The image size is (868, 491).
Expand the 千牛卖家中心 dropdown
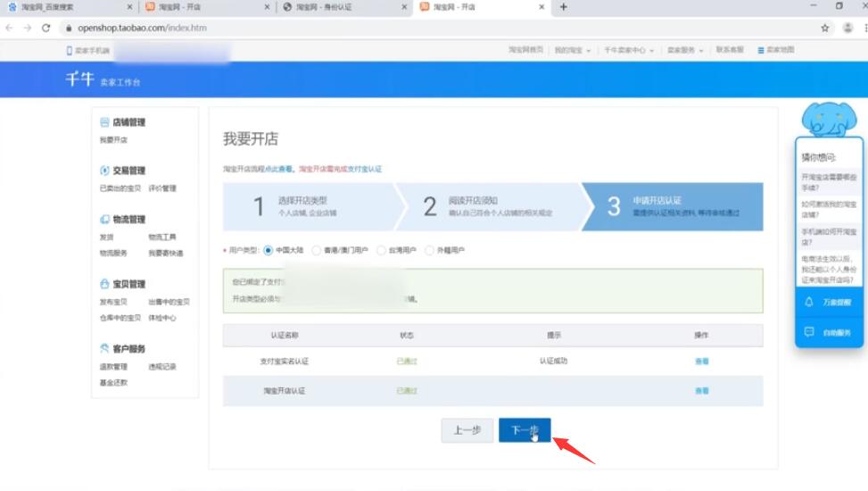click(x=628, y=50)
